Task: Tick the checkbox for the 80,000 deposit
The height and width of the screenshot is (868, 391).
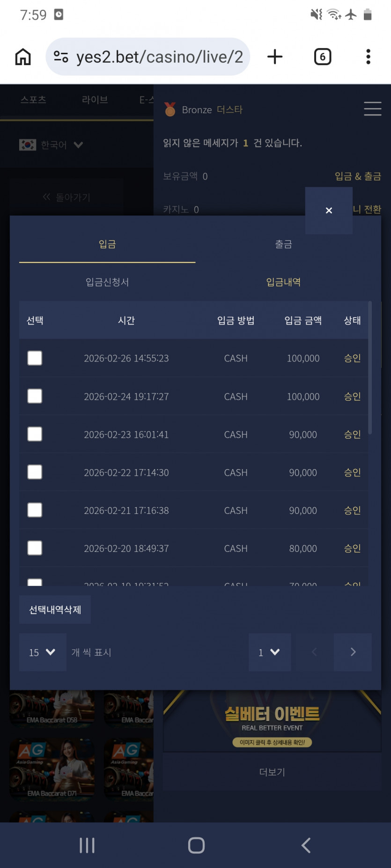Action: [x=35, y=548]
